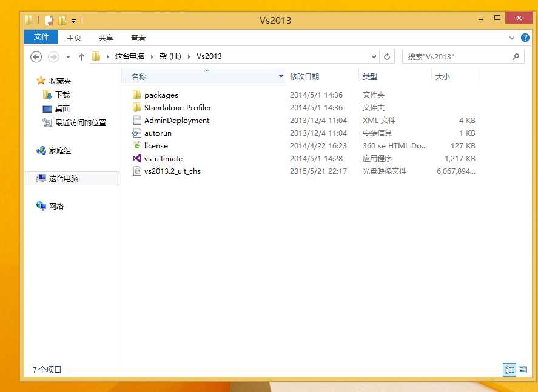538x392 pixels.
Task: Open the 名称 column filter dropdown
Action: click(281, 76)
